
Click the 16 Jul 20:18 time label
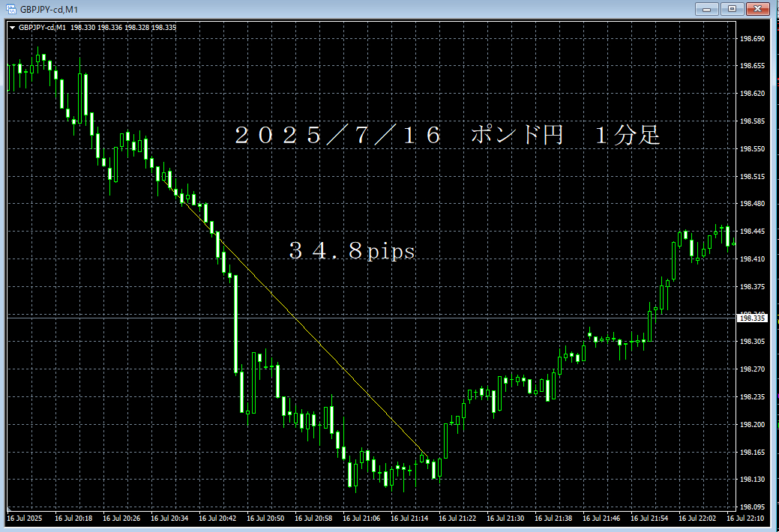click(73, 519)
